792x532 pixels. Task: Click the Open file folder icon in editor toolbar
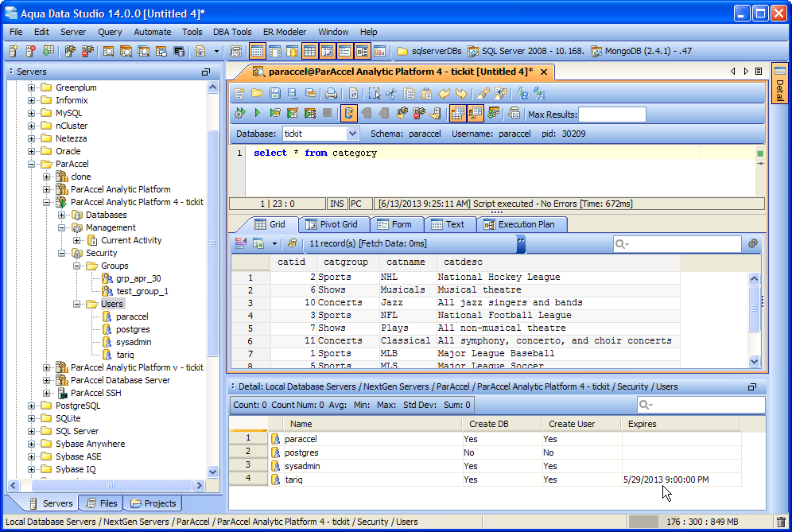(257, 94)
